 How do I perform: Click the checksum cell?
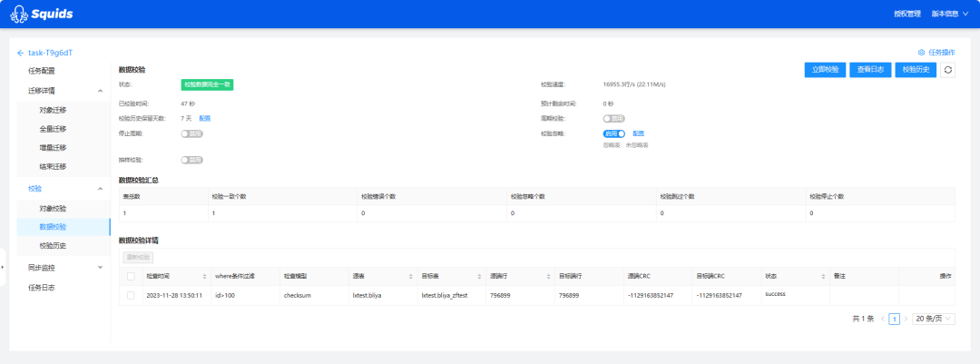click(x=297, y=295)
